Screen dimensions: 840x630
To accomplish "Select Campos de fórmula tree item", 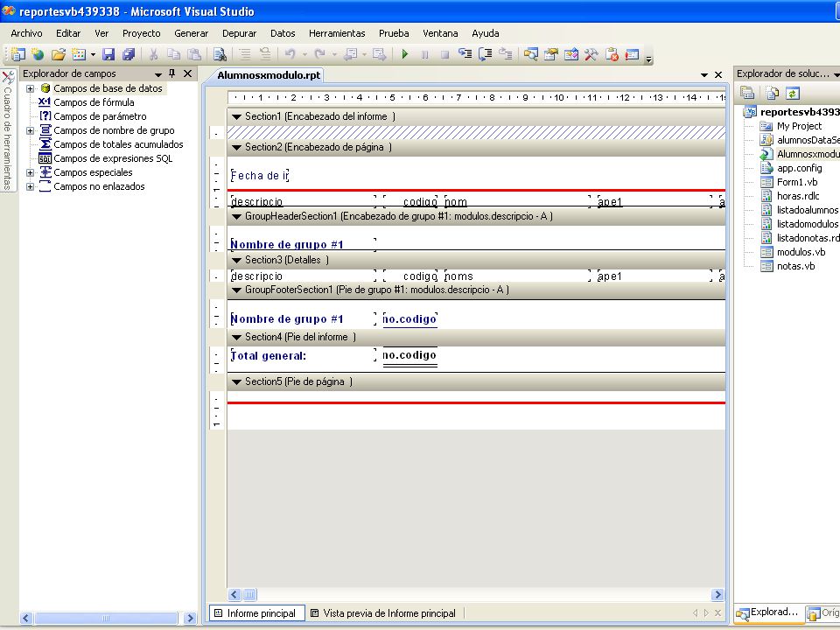I will coord(94,102).
